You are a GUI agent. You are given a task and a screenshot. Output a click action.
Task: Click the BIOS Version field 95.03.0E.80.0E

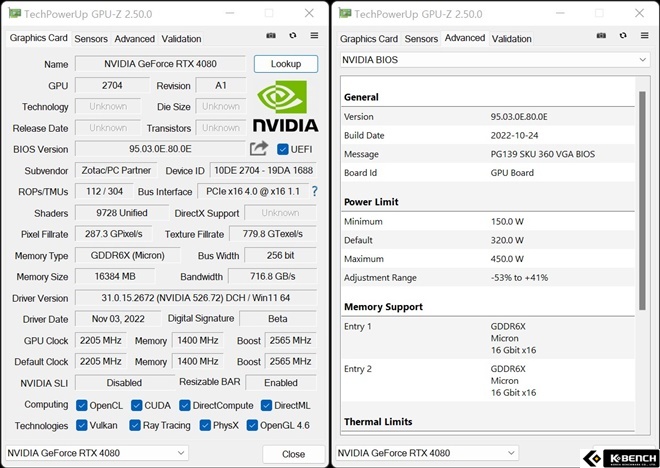pos(160,149)
